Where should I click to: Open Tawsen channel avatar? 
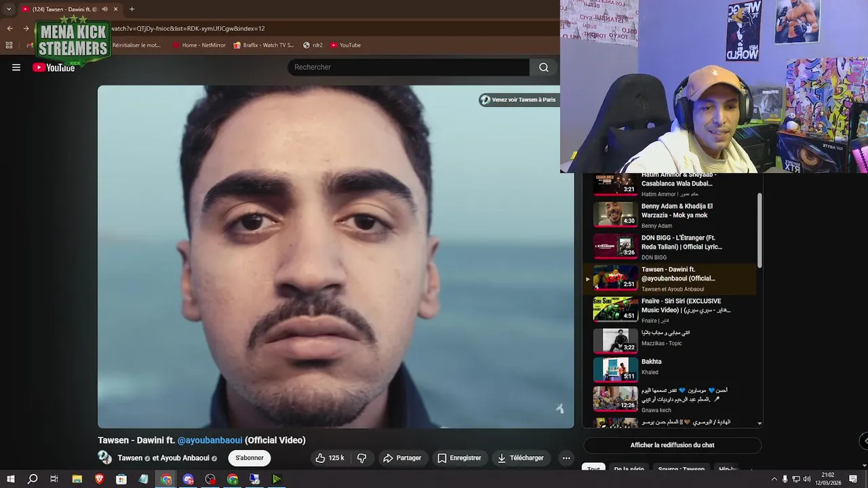[105, 457]
